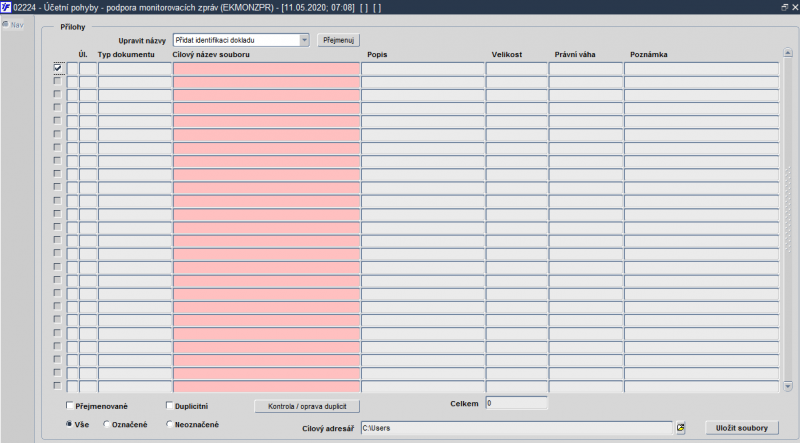Click the first row's Velikost field
Screen dimensions: 800x443
516,68
